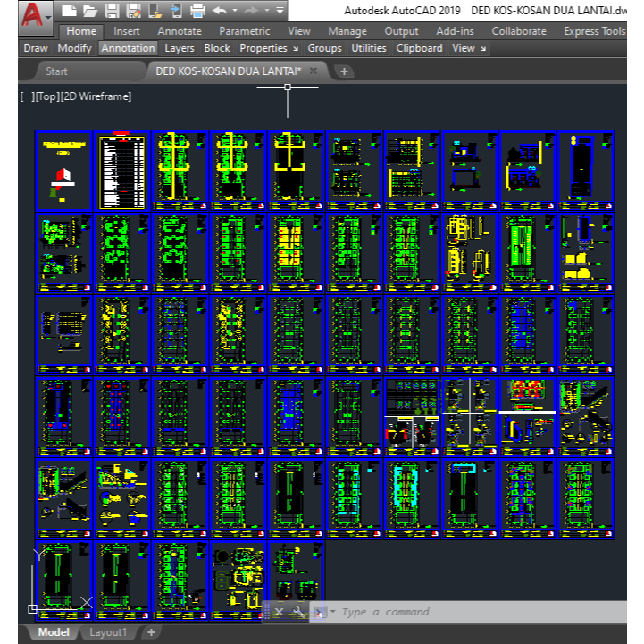Open the viewport [-] controls menu
644x644 pixels.
[x=28, y=96]
